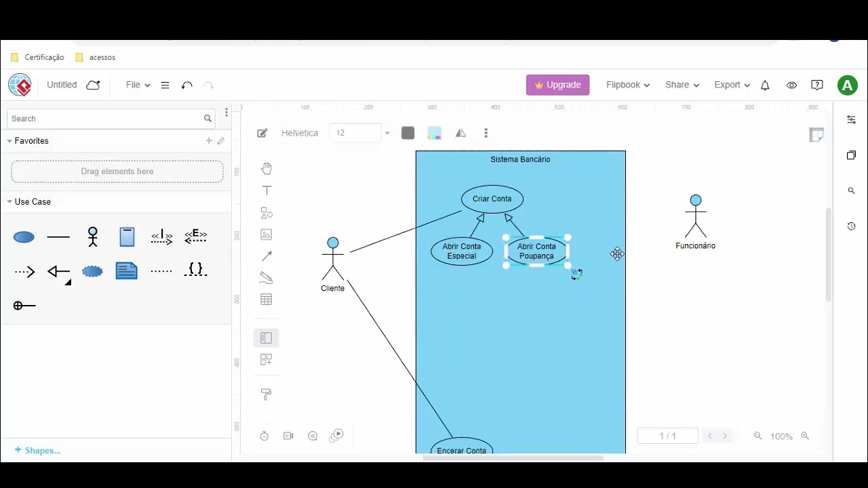This screenshot has width=868, height=488.
Task: Open the Table insert tool
Action: tap(267, 300)
